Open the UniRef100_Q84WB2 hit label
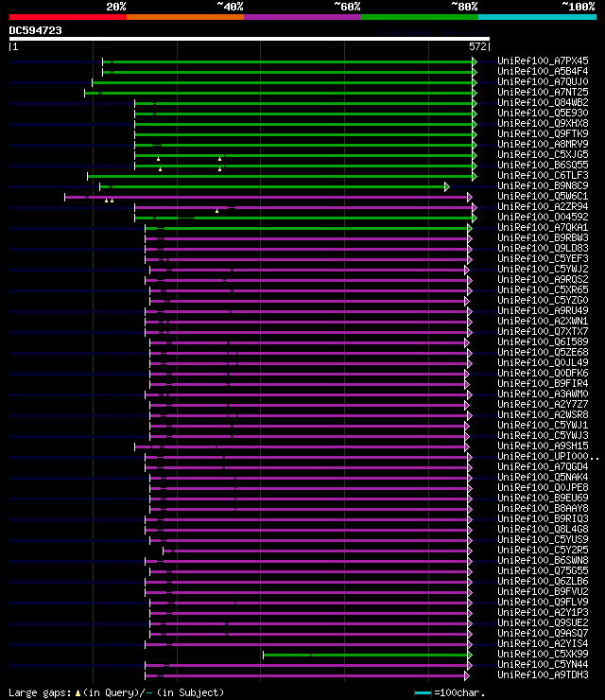 click(543, 102)
